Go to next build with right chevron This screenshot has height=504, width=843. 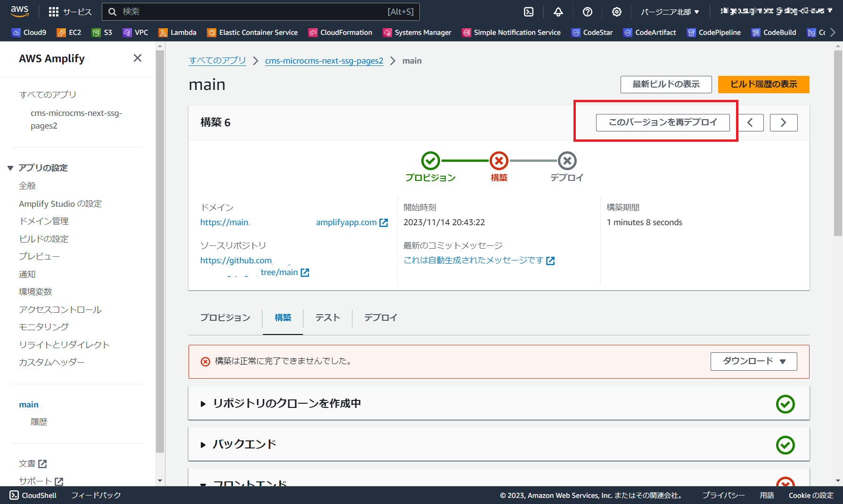[784, 122]
